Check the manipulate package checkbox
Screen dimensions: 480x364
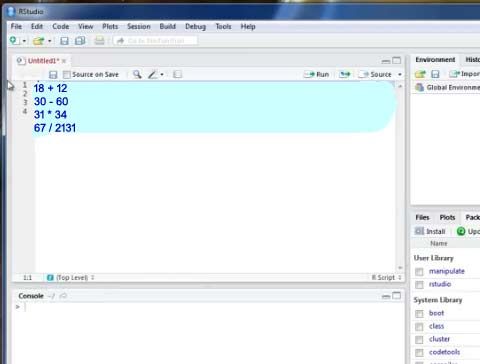pyautogui.click(x=419, y=272)
